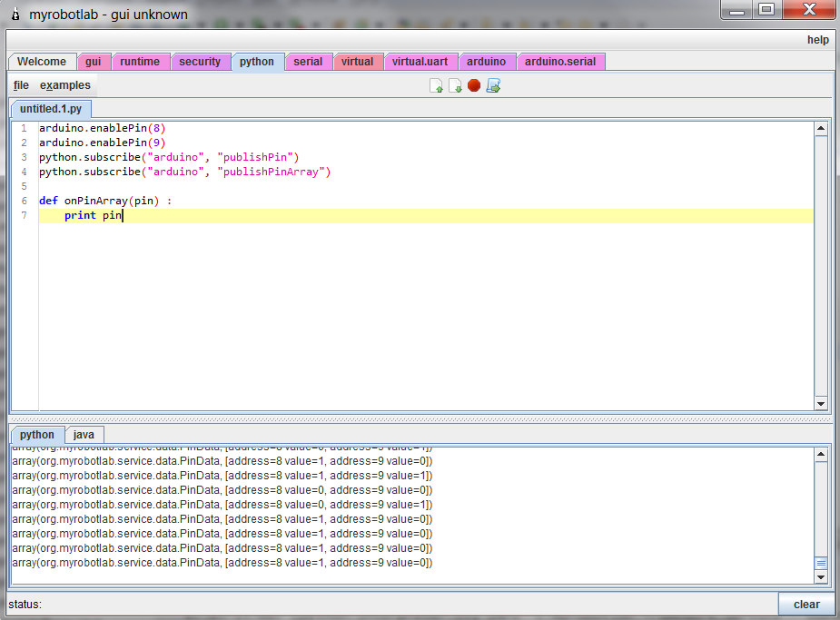Click console row with both pin values 1
Image resolution: width=840 pixels, height=620 pixels.
point(222,476)
